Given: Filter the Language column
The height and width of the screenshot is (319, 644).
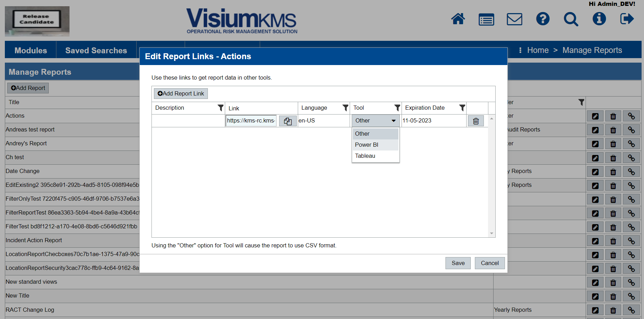Looking at the screenshot, I should (345, 108).
